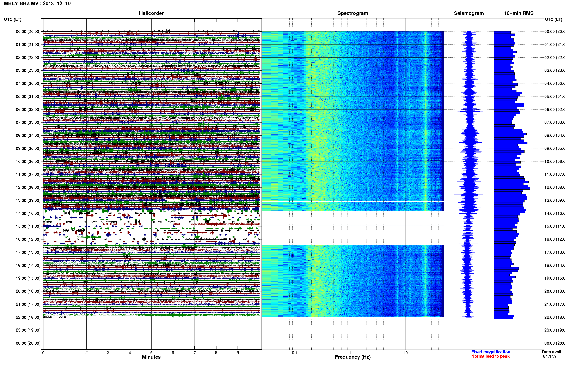588x368 pixels.
Task: Click the right-side '22:00 (18:' time label
Action: [555, 317]
